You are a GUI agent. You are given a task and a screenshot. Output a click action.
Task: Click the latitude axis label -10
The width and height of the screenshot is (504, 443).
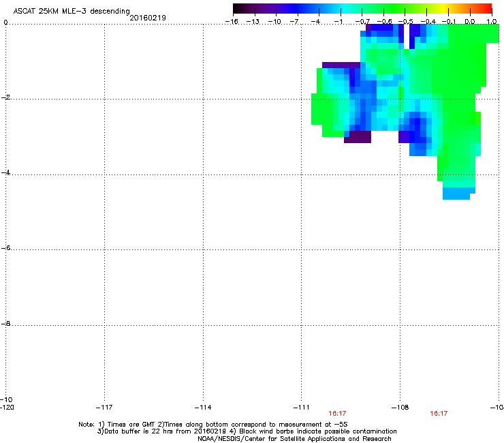[x=6, y=399]
